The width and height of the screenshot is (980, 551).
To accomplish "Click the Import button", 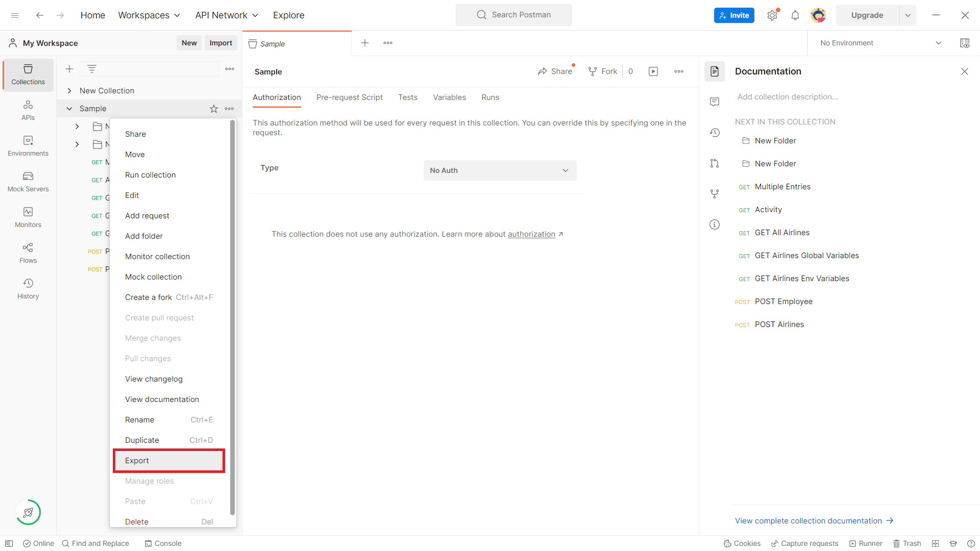I will 220,43.
